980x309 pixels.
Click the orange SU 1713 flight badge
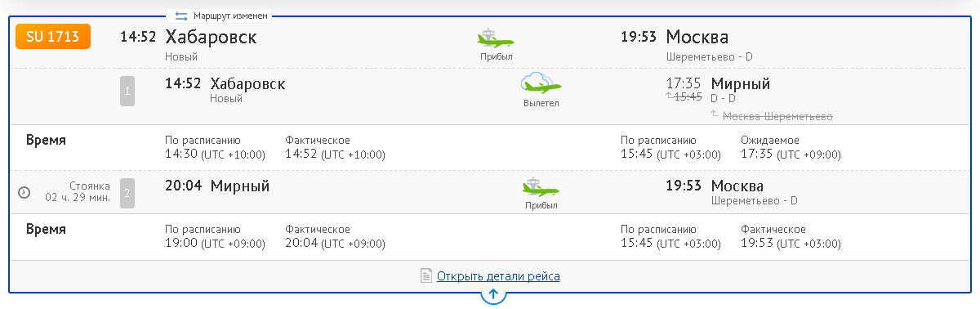[x=53, y=37]
